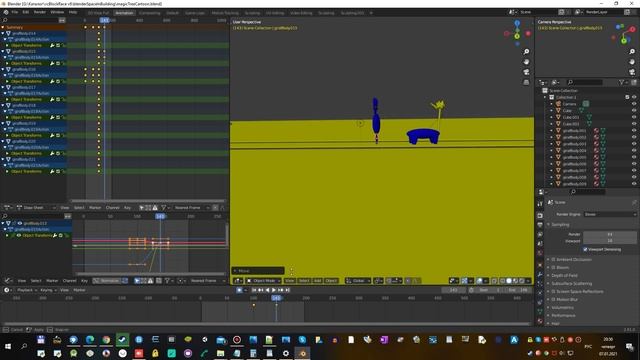The height and width of the screenshot is (360, 640).
Task: Open the File menu
Action: (x=15, y=12)
